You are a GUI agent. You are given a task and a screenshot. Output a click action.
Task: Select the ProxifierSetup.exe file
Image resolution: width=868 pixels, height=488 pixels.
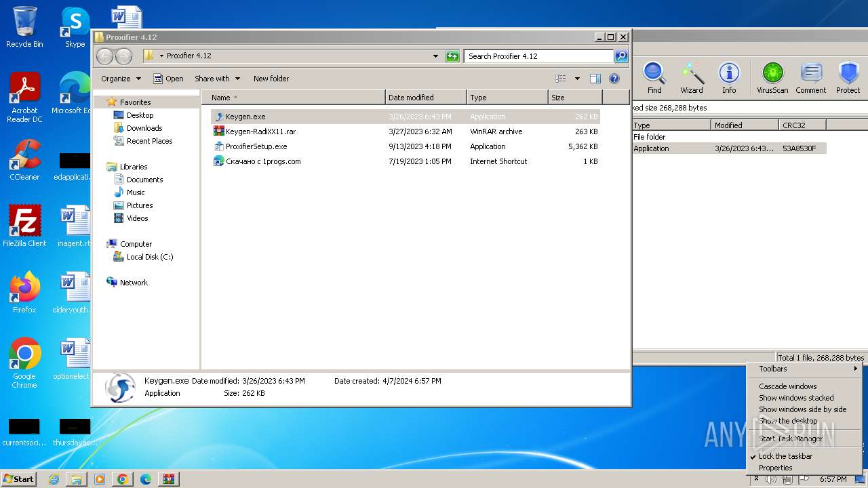pyautogui.click(x=406, y=146)
